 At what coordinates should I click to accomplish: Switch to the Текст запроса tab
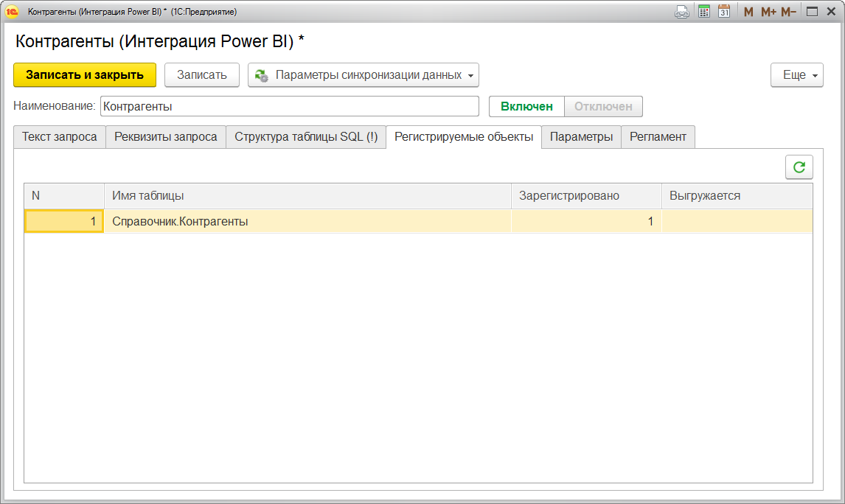coord(59,137)
